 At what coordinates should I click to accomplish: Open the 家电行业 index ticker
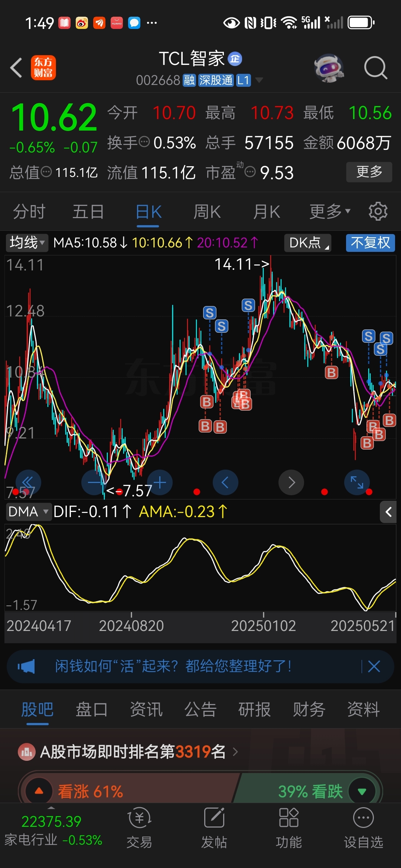click(x=53, y=831)
